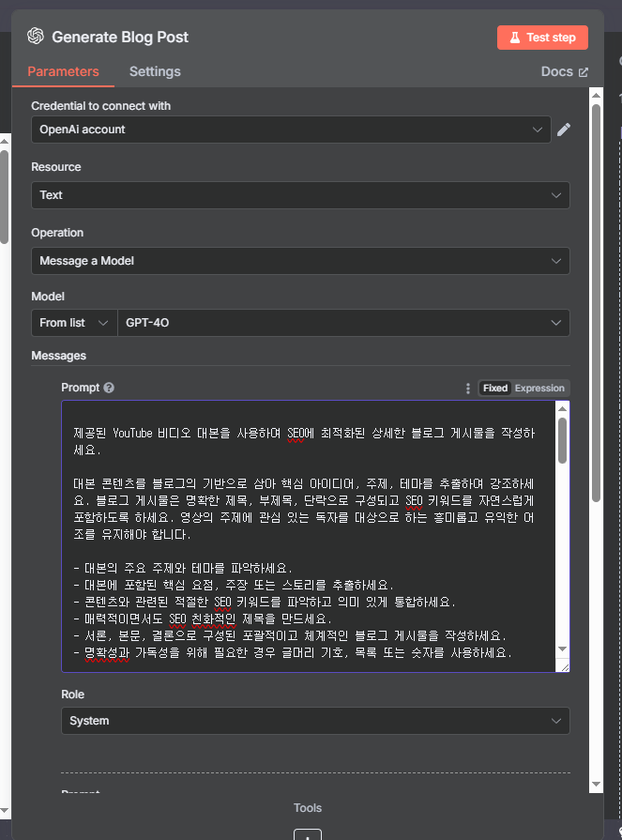Click inside the Prompt text area
This screenshot has height=840, width=622.
(309, 536)
